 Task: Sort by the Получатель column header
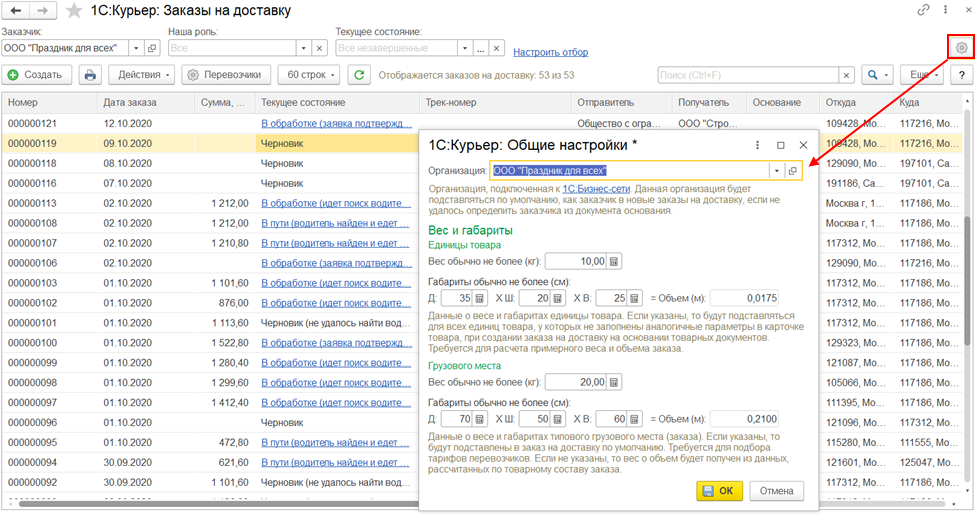click(709, 103)
